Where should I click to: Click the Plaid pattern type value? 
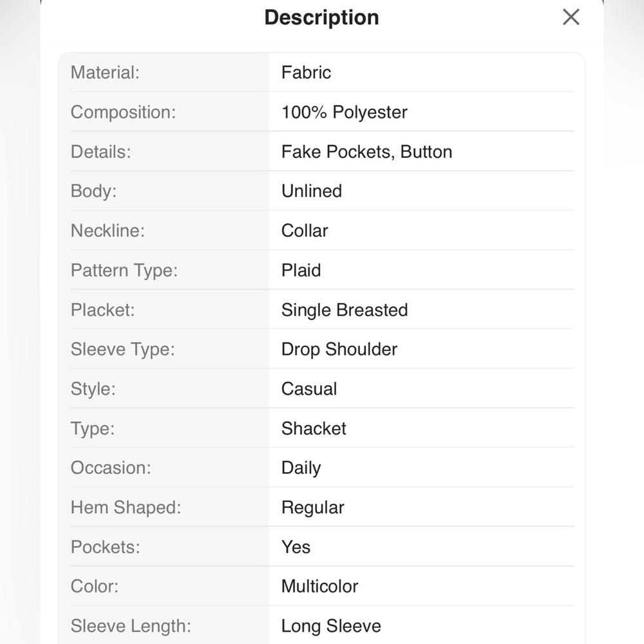click(x=301, y=270)
